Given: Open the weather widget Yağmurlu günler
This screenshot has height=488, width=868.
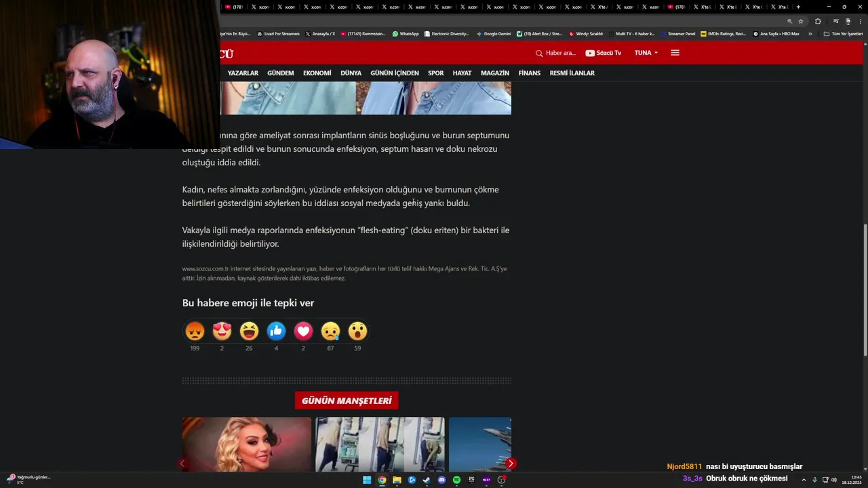Looking at the screenshot, I should pyautogui.click(x=28, y=479).
